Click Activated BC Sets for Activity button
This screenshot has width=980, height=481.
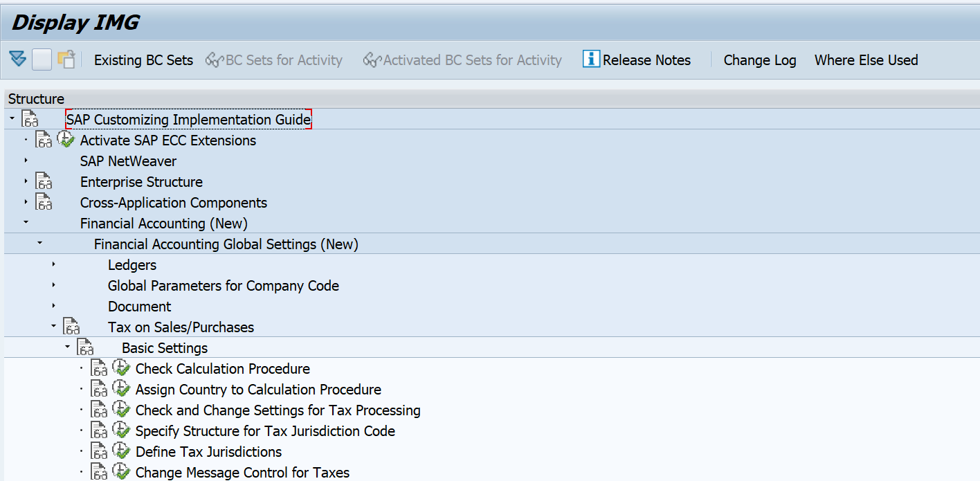tap(462, 60)
